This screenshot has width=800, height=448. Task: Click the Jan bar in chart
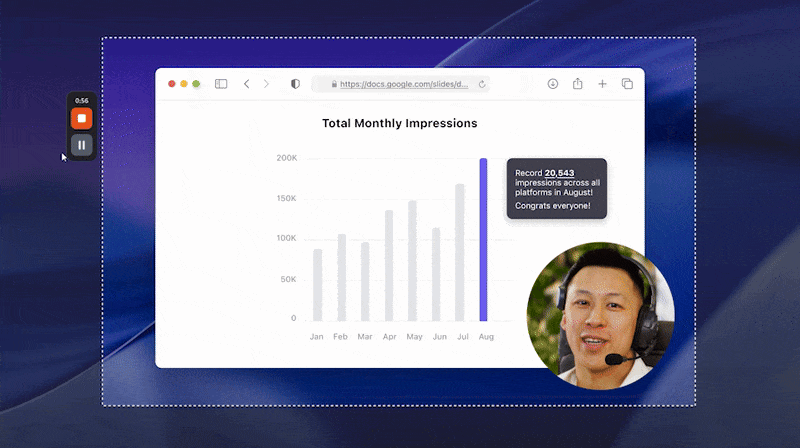(317, 285)
